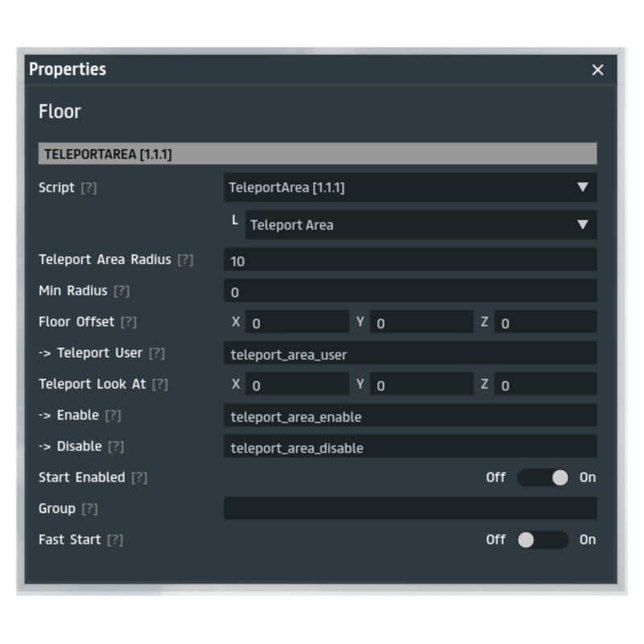Viewport: 644px width, 644px height.
Task: Show help for the Group property
Action: pos(89,509)
